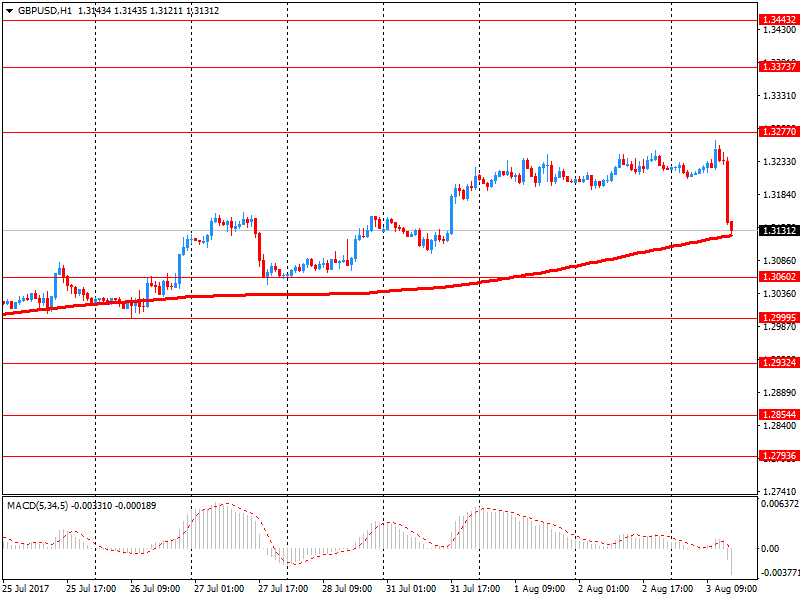Click the OHLC values in chart header
Image resolution: width=800 pixels, height=600 pixels.
pyautogui.click(x=148, y=11)
